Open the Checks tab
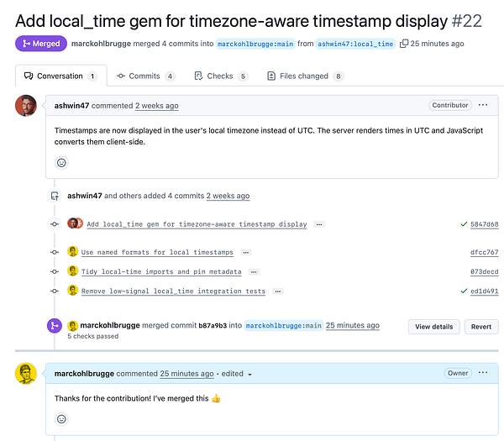 [221, 76]
